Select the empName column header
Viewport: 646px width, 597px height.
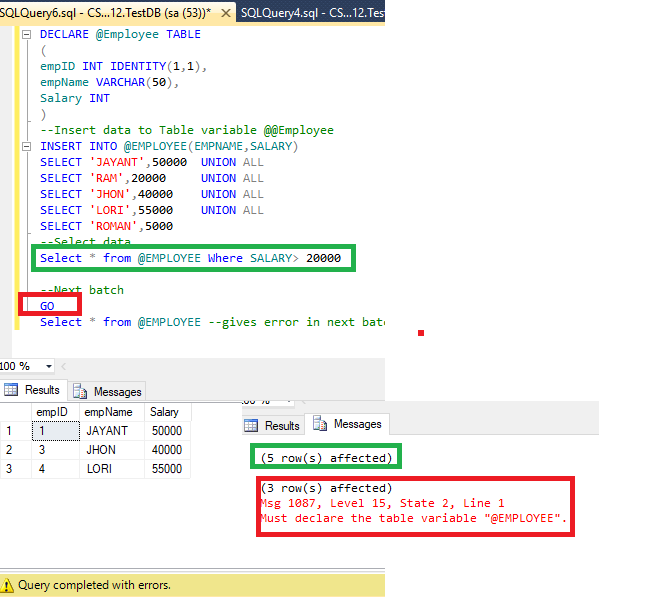click(x=112, y=412)
